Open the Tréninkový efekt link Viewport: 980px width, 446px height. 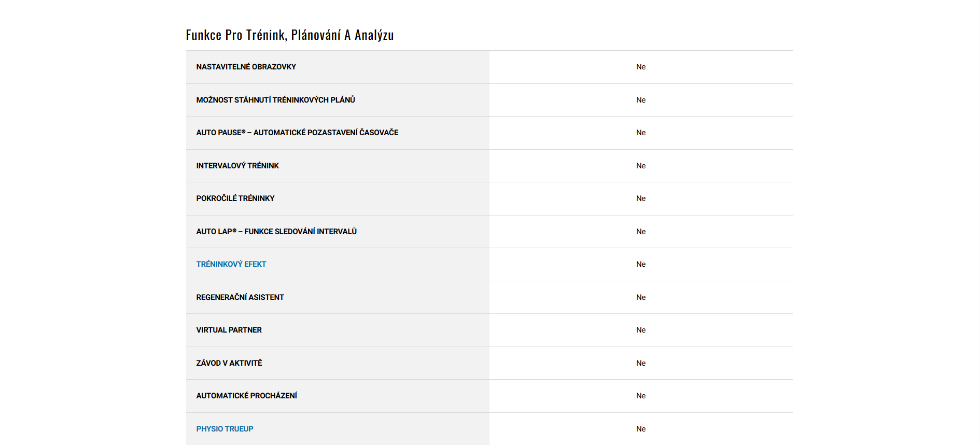point(231,264)
